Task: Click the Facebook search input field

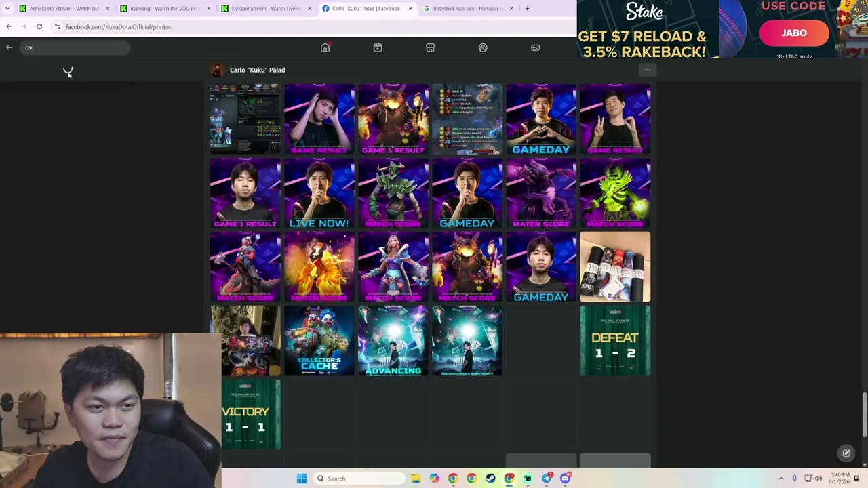Action: [x=75, y=47]
